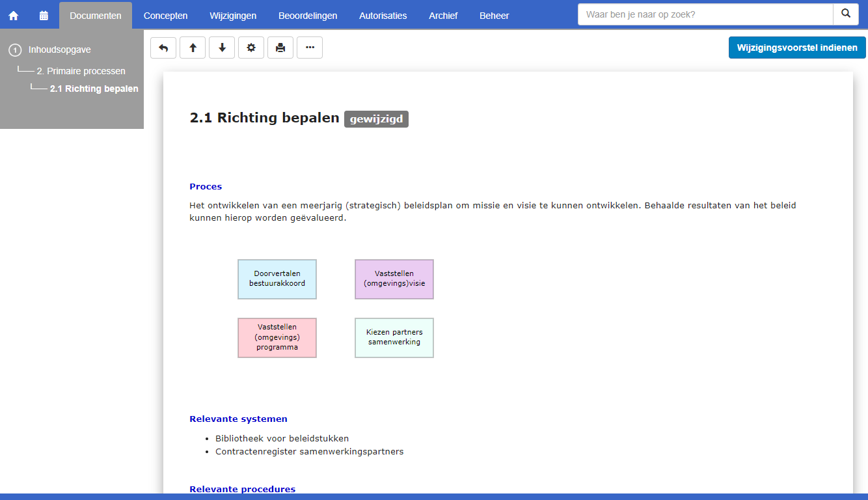Click the search magnifier button
The height and width of the screenshot is (500, 868).
(845, 14)
